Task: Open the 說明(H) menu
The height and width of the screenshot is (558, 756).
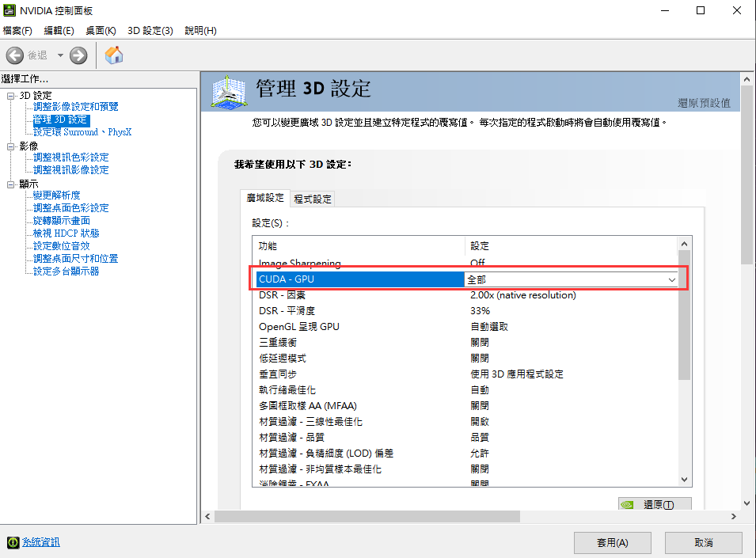Action: click(200, 31)
